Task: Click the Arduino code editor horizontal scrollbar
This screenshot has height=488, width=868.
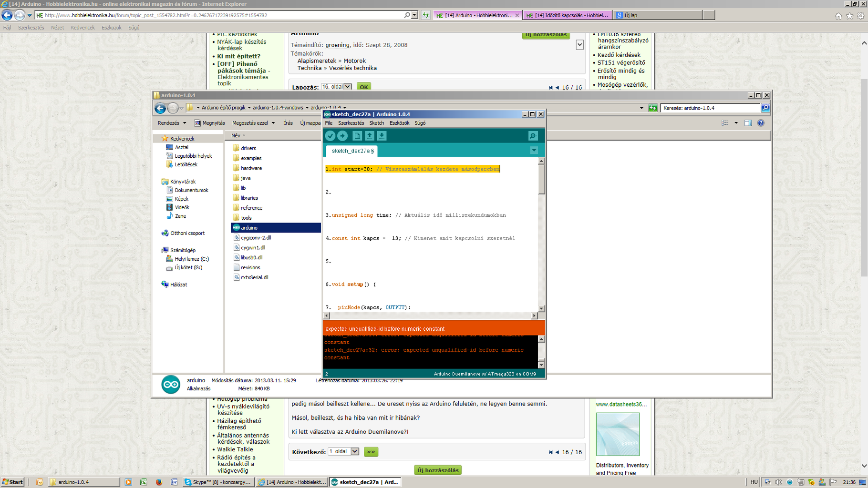Action: [x=431, y=315]
